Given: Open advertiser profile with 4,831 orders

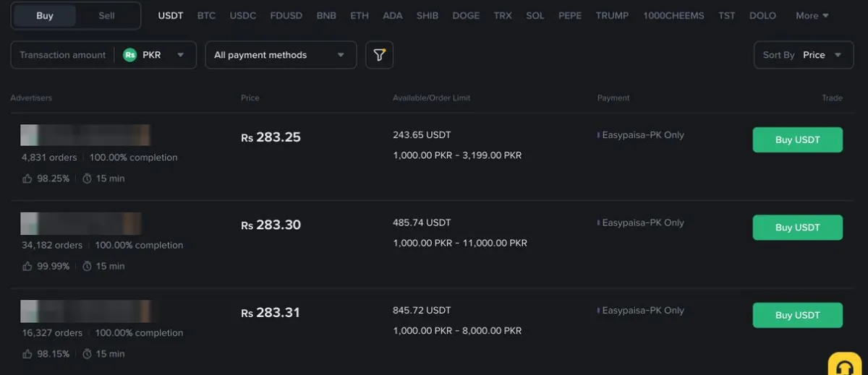Looking at the screenshot, I should coord(85,135).
